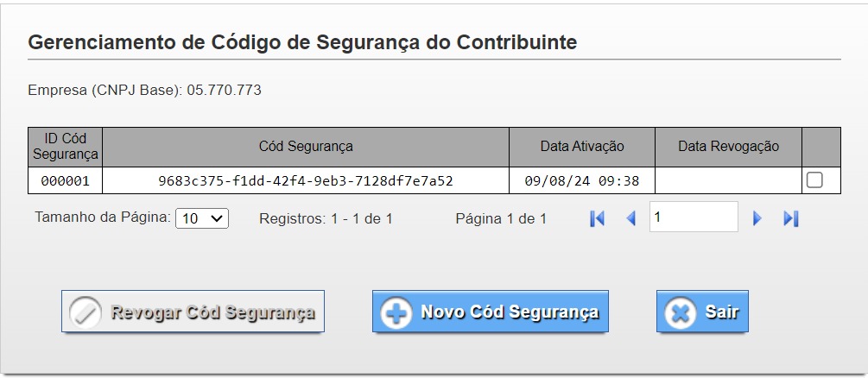Click the Cód Segurança column header
868x378 pixels.
[x=306, y=147]
